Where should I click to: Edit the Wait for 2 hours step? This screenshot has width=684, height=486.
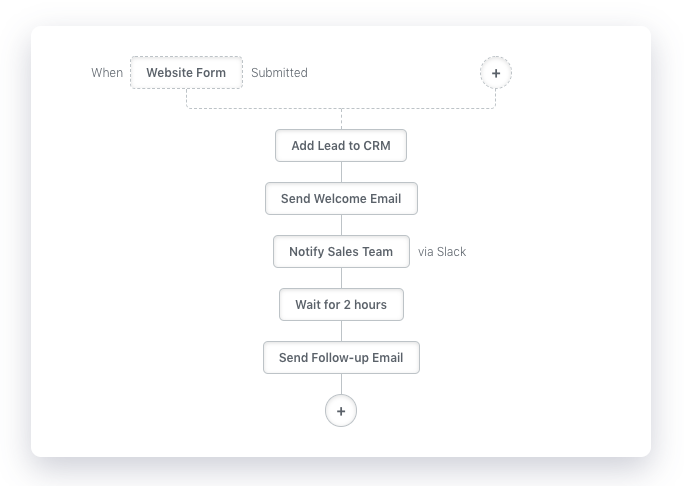click(x=341, y=305)
